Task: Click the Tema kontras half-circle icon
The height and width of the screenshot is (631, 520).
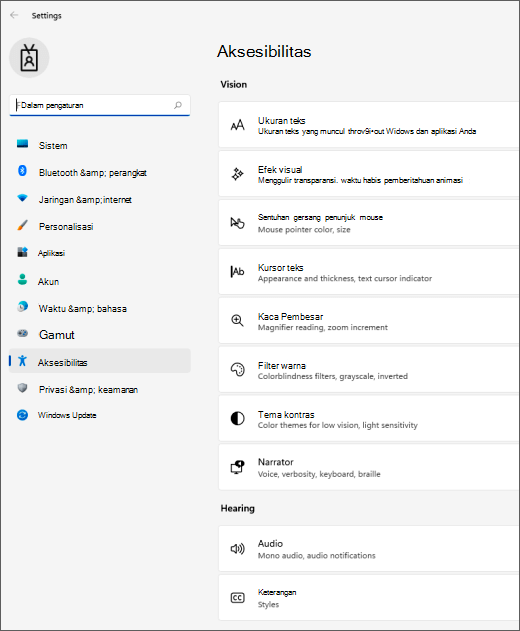Action: (x=237, y=419)
